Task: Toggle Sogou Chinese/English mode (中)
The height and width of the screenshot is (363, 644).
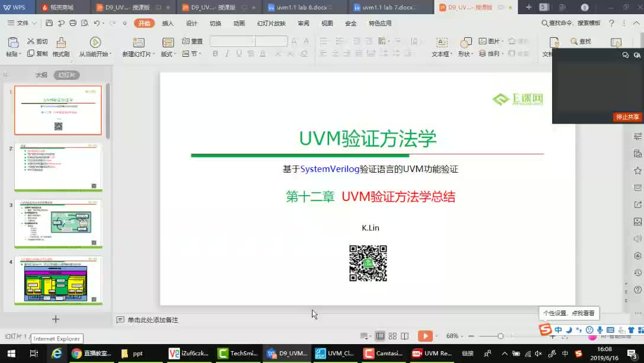Action: coord(558,330)
